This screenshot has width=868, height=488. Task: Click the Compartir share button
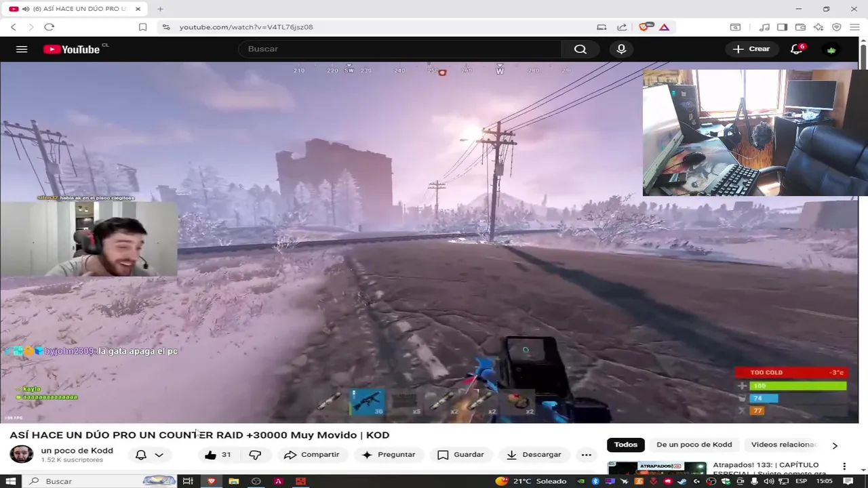pyautogui.click(x=311, y=455)
